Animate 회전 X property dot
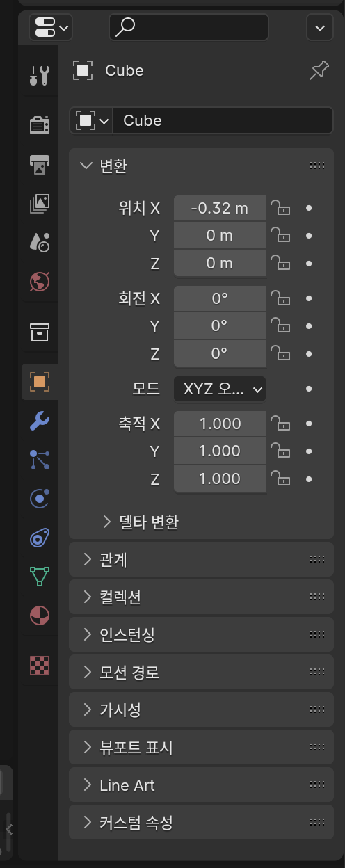The width and height of the screenshot is (345, 868). coord(309,298)
